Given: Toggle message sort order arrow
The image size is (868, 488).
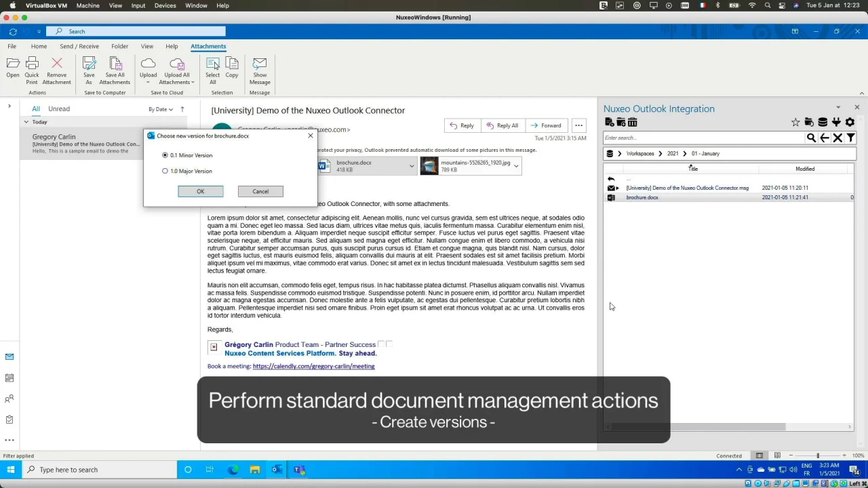Looking at the screenshot, I should tap(182, 109).
